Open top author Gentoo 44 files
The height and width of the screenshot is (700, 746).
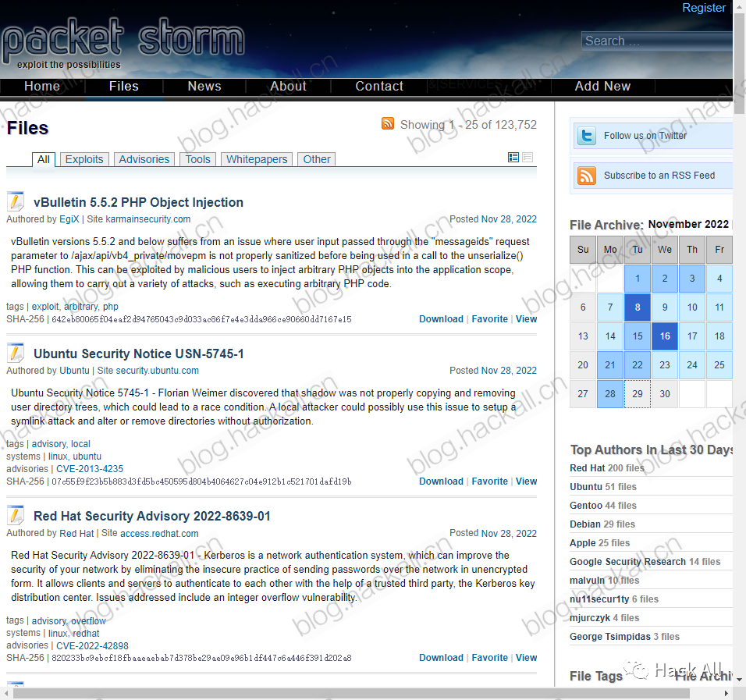click(602, 506)
